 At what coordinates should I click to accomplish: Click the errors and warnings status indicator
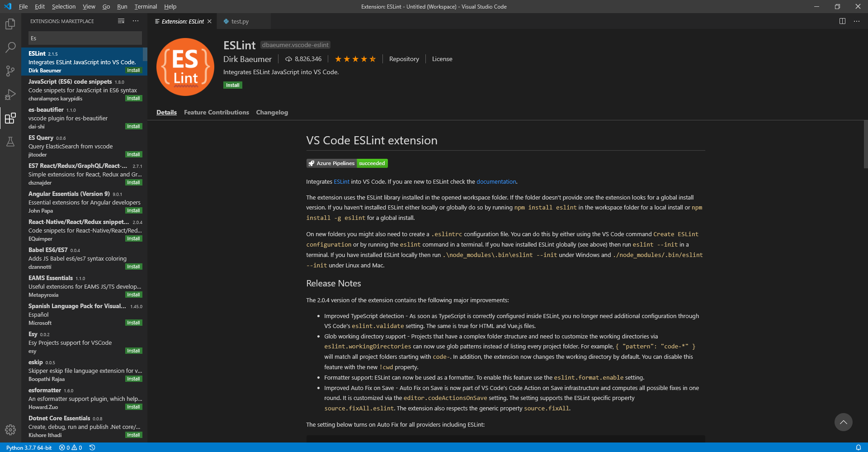(x=71, y=447)
